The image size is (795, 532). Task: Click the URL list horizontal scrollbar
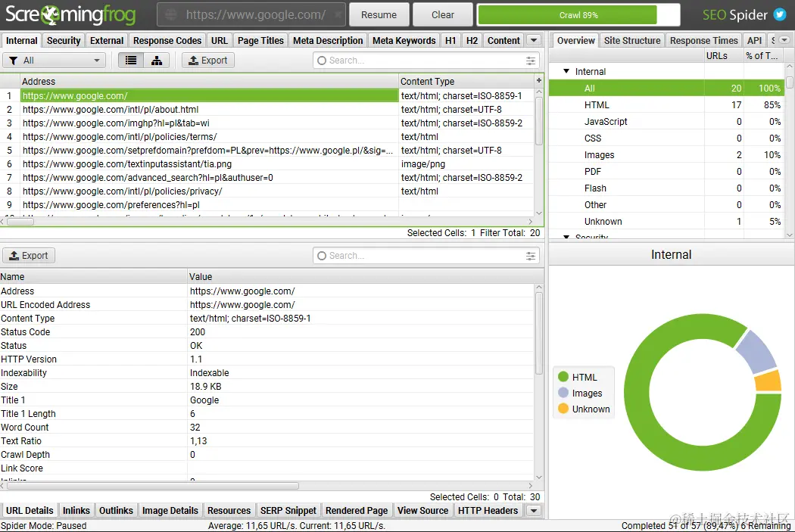pos(20,222)
